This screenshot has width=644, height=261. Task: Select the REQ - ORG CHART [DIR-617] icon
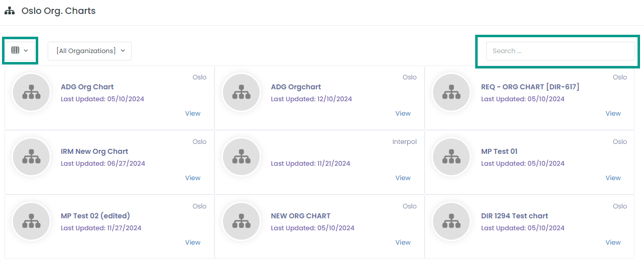(451, 92)
